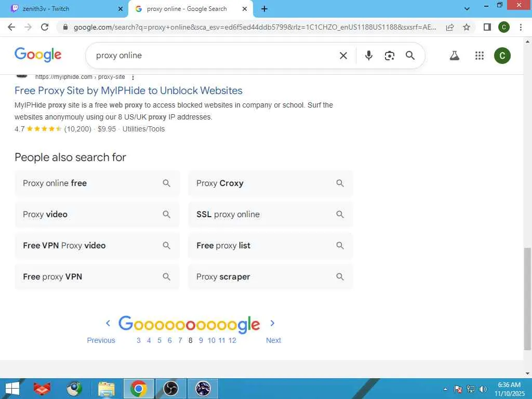Open Chrome three-dot menu
Image resolution: width=532 pixels, height=399 pixels.
521,27
